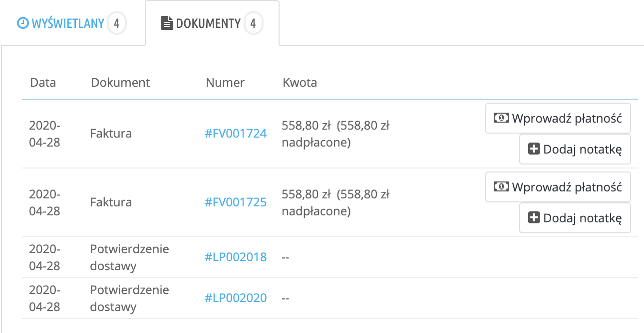The image size is (644, 333).
Task: Click Wprowadź płatność for invoice FV001724
Action: coord(558,118)
